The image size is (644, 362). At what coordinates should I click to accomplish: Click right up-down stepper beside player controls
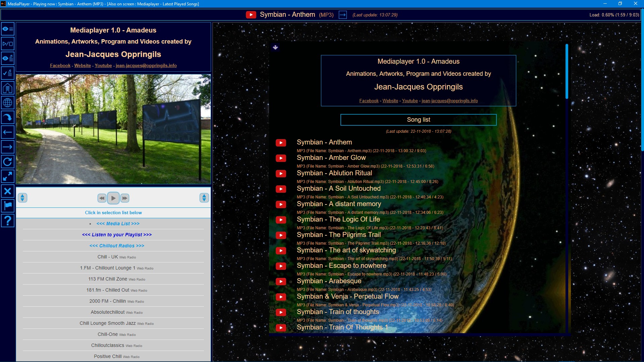[204, 198]
